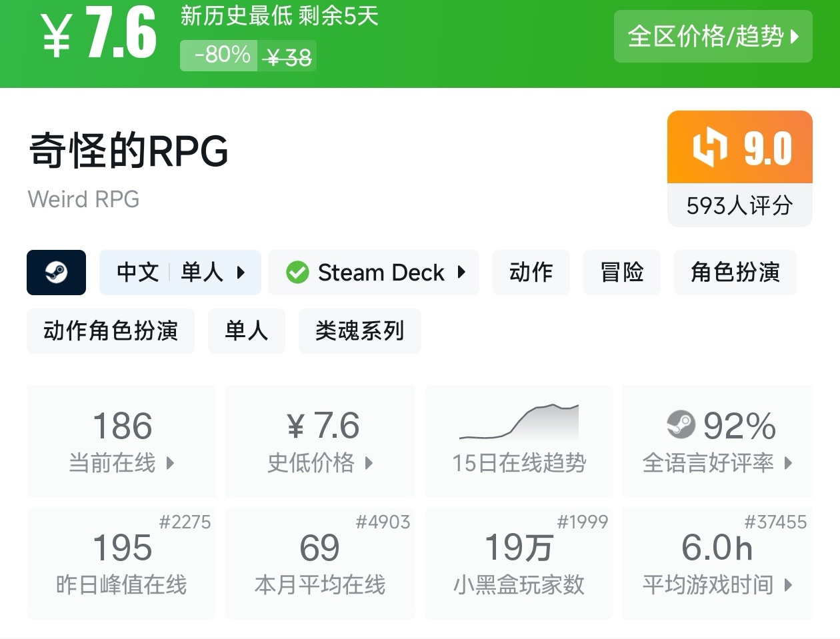Select the 角色扮演 genre tag

click(x=735, y=273)
